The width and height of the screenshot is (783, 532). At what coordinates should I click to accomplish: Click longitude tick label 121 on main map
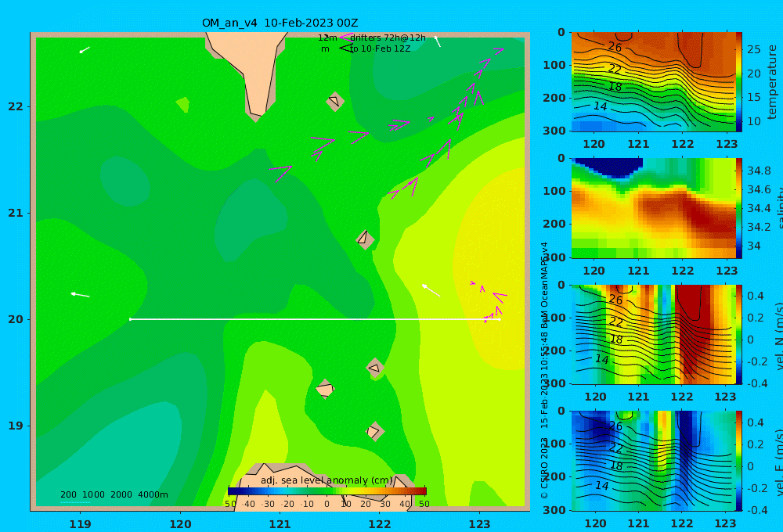pos(280,524)
